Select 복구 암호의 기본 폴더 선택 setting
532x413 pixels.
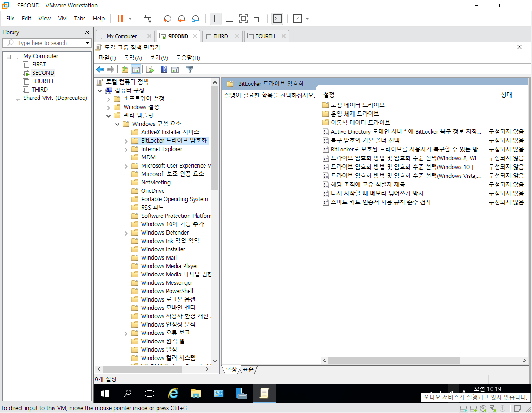coord(365,140)
